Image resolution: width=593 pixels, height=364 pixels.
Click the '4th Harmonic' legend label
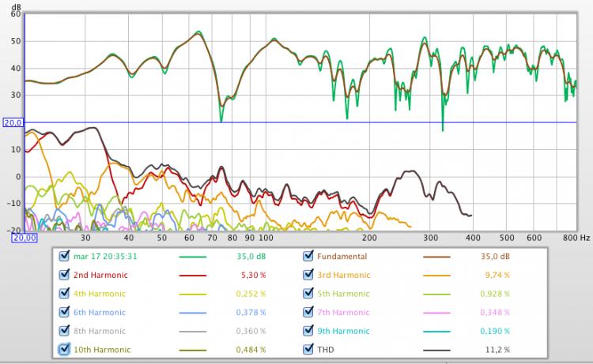[x=100, y=294]
